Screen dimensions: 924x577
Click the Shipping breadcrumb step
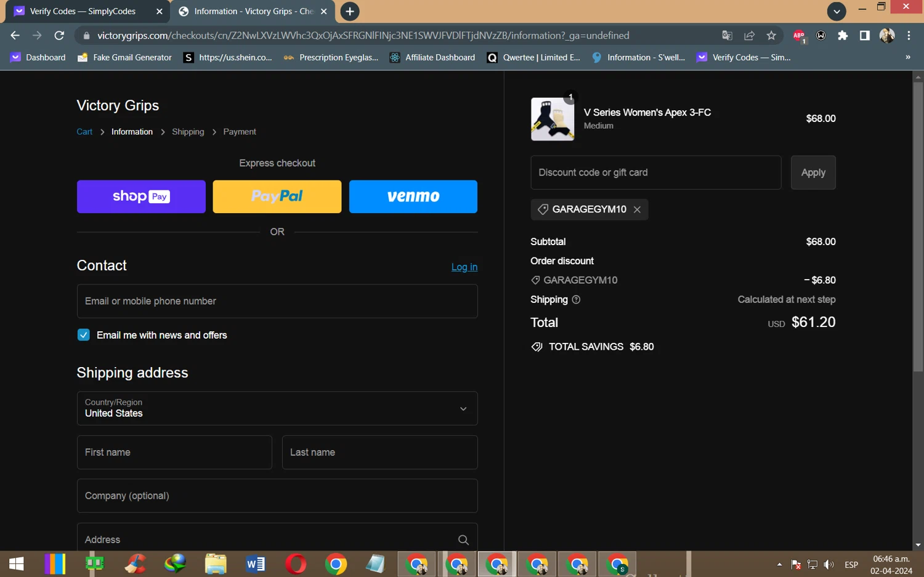(x=188, y=132)
